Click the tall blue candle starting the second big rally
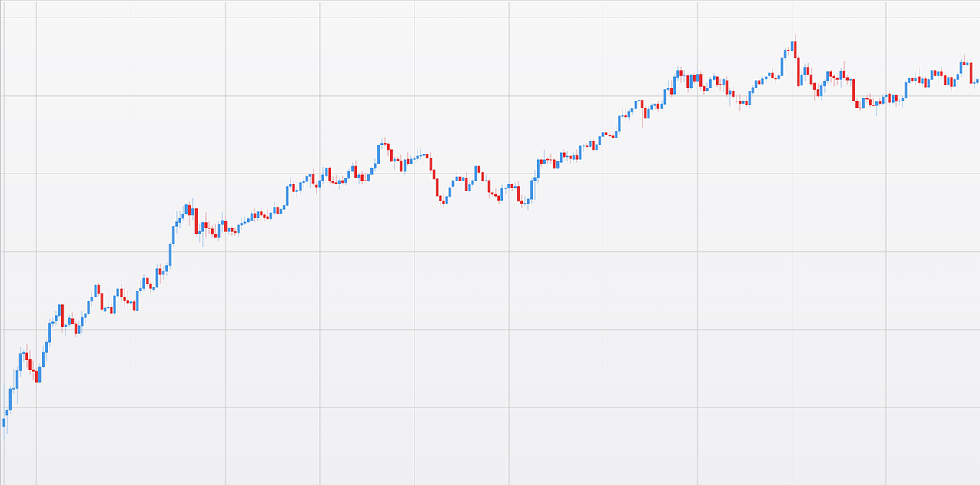 coord(172,234)
